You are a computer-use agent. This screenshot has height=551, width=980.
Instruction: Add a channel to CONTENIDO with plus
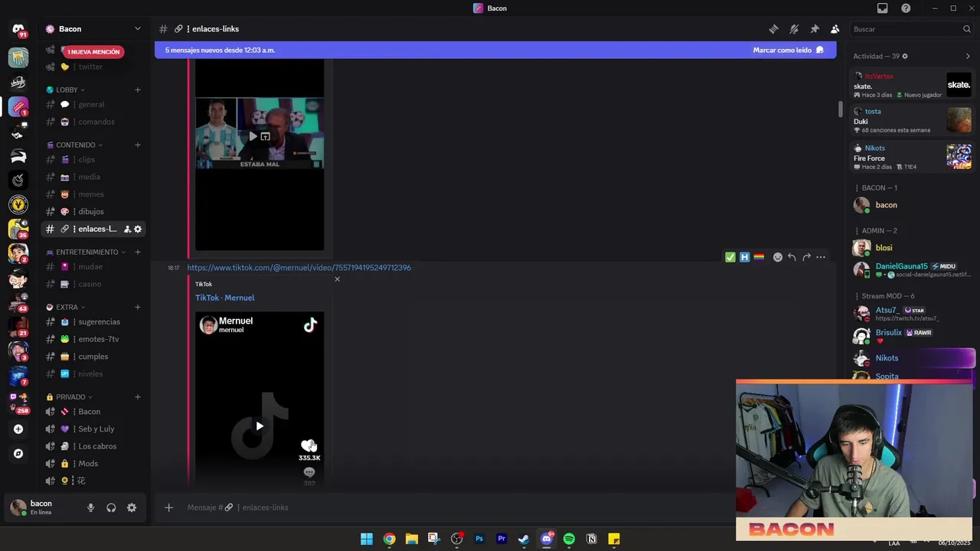(x=138, y=145)
